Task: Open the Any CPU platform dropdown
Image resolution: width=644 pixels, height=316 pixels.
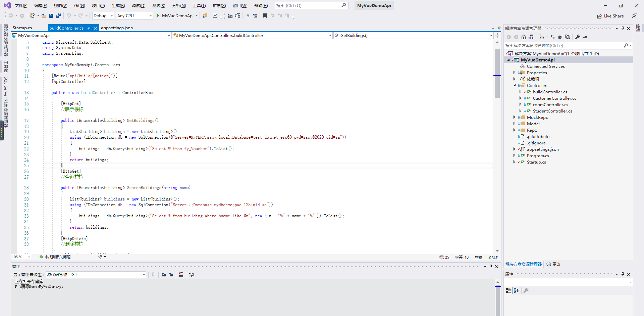Action: pos(135,16)
